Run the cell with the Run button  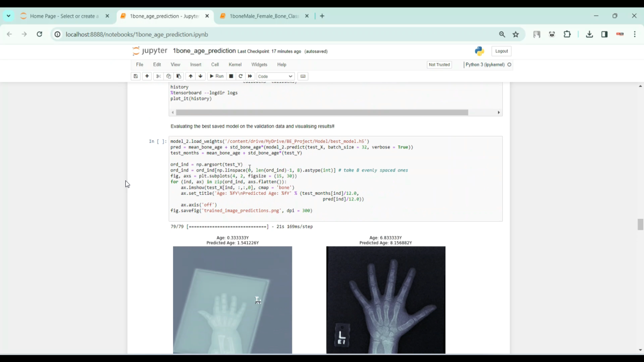coord(216,76)
